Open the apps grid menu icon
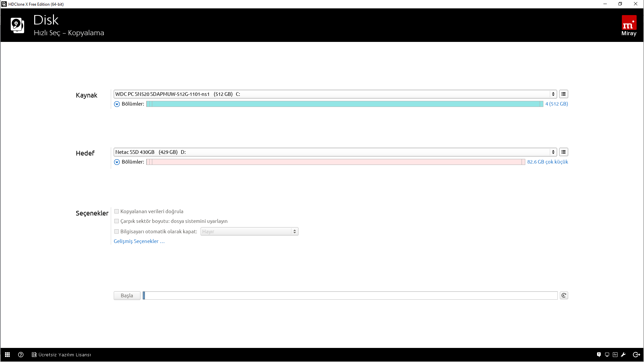 [7, 355]
